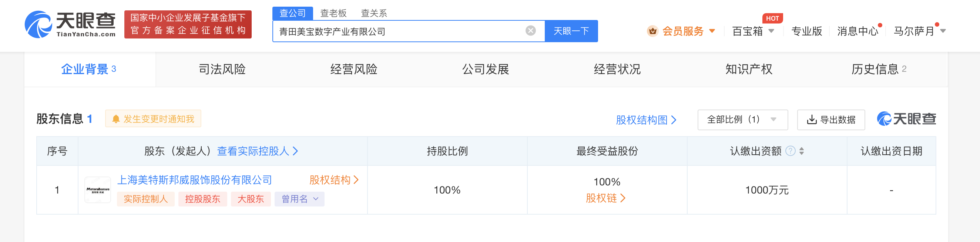
Task: Click the 导出数据 button
Action: tap(831, 120)
